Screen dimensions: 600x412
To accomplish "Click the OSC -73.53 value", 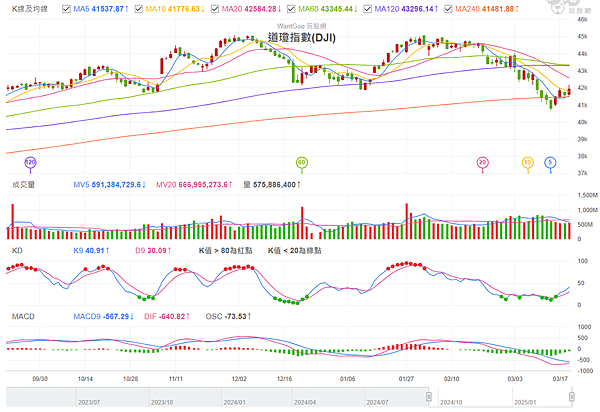I will click(228, 316).
